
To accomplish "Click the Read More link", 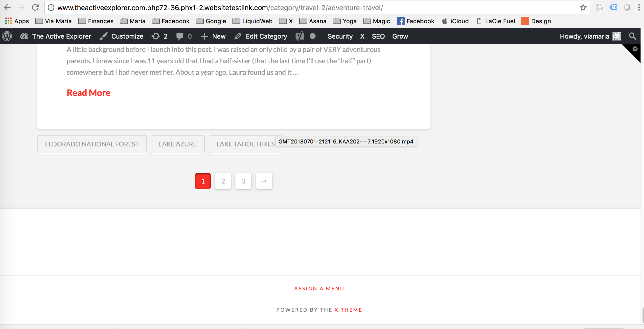I will click(x=89, y=93).
